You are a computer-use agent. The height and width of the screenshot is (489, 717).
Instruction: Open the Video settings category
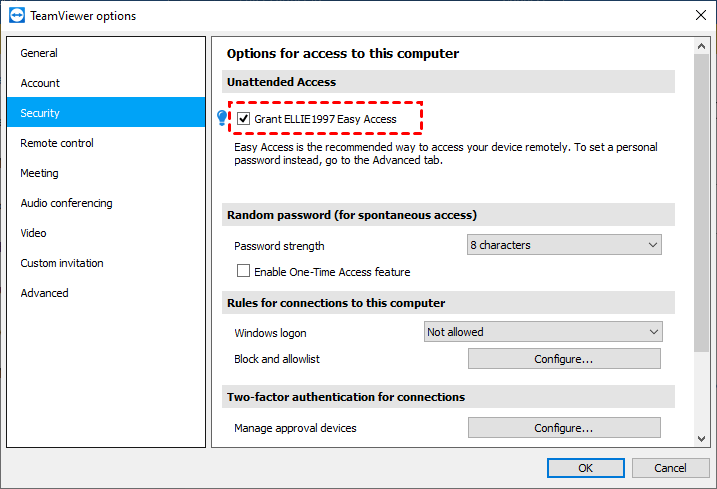point(34,233)
